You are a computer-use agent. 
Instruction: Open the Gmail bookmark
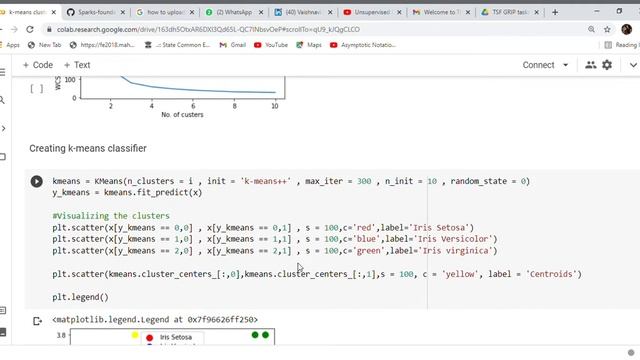pyautogui.click(x=233, y=45)
